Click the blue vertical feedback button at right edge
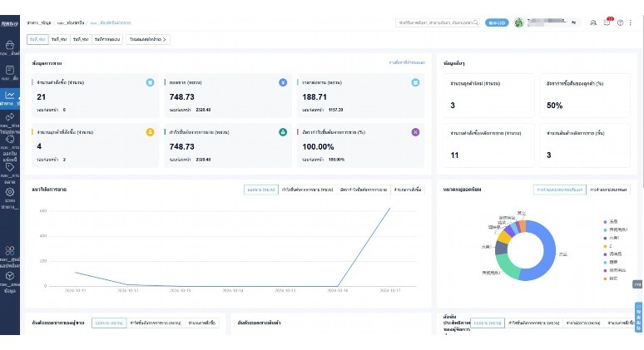 [x=639, y=318]
